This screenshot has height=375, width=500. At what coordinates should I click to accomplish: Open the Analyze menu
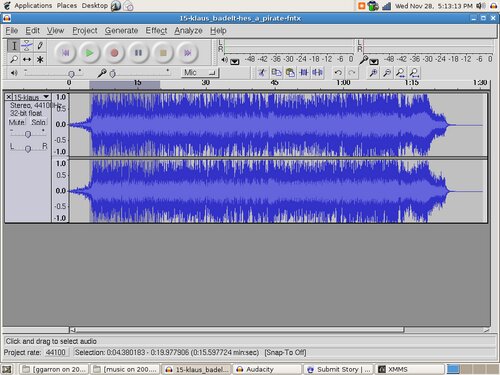coord(188,31)
